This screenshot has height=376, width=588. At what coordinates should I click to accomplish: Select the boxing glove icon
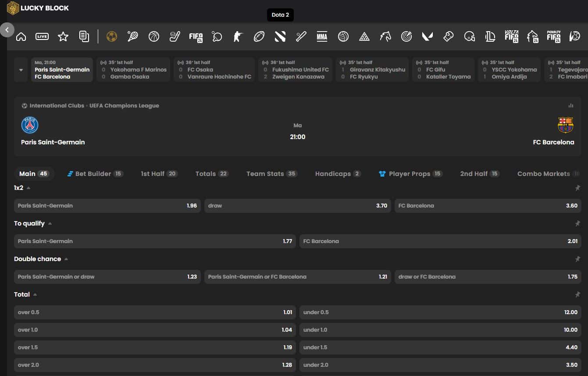pyautogui.click(x=449, y=37)
